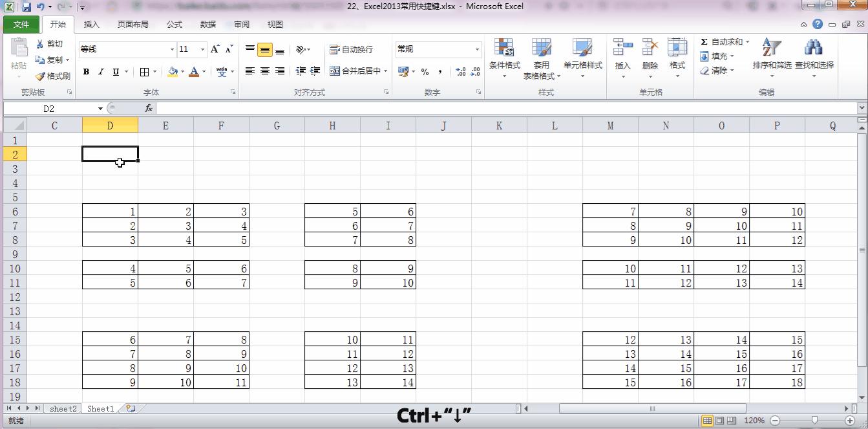
Task: Click the text orientation icon
Action: 301,50
